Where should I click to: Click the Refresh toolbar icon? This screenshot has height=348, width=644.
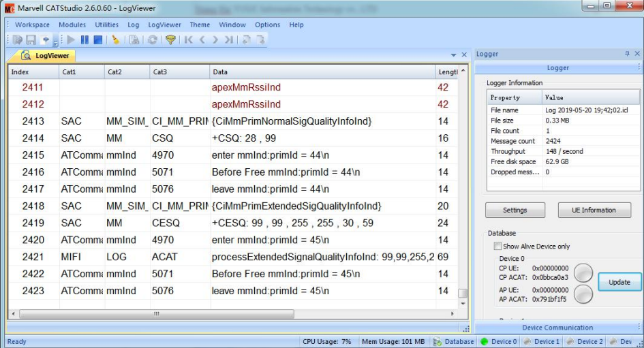tap(153, 40)
